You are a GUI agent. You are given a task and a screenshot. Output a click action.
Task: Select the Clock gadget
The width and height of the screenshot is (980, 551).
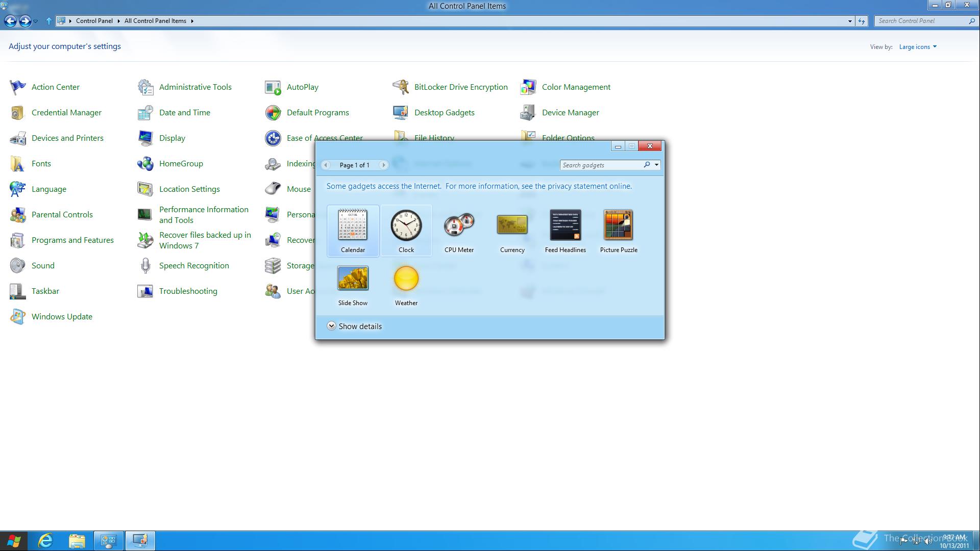(406, 231)
